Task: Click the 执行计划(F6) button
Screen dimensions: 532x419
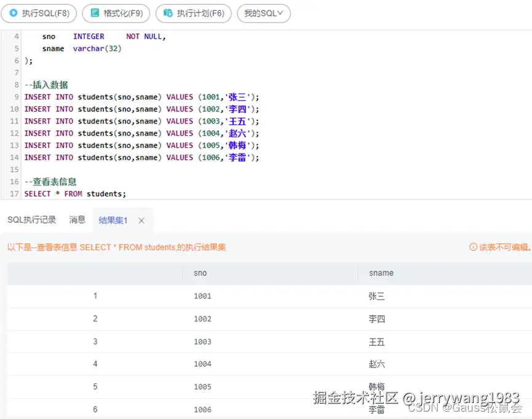Action: coord(193,14)
